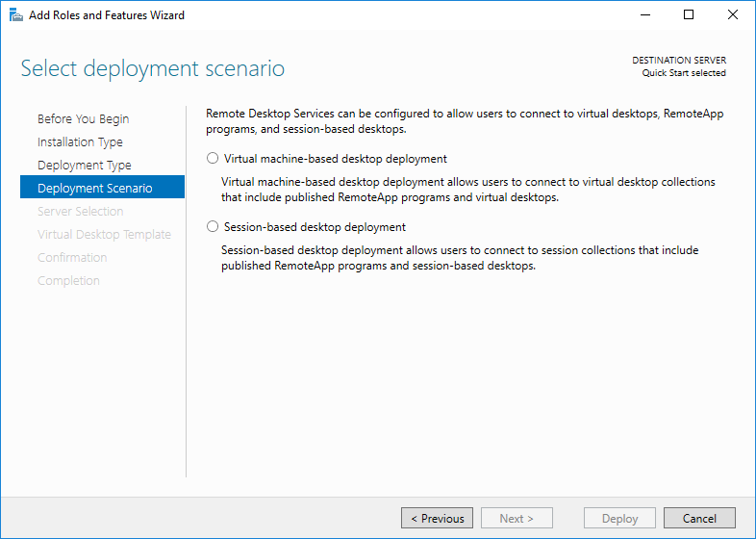The width and height of the screenshot is (756, 539).
Task: Cancel the Add Roles wizard
Action: [x=699, y=518]
